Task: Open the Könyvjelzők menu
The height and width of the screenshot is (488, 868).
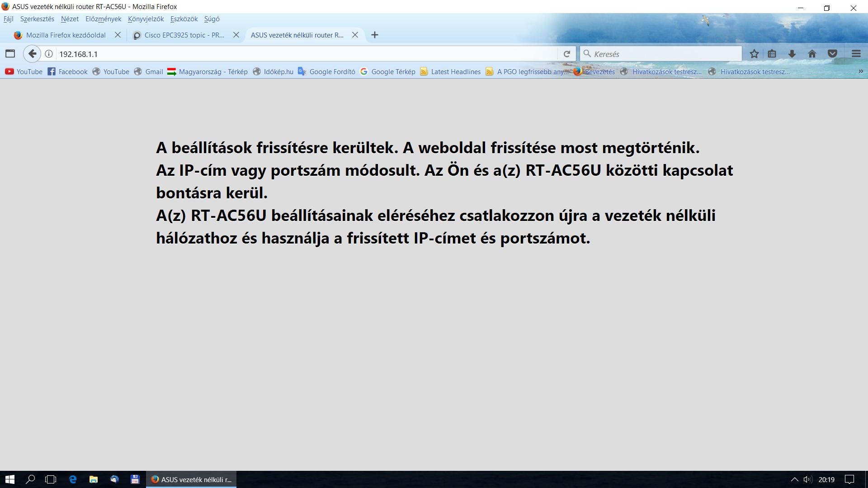Action: pyautogui.click(x=146, y=19)
